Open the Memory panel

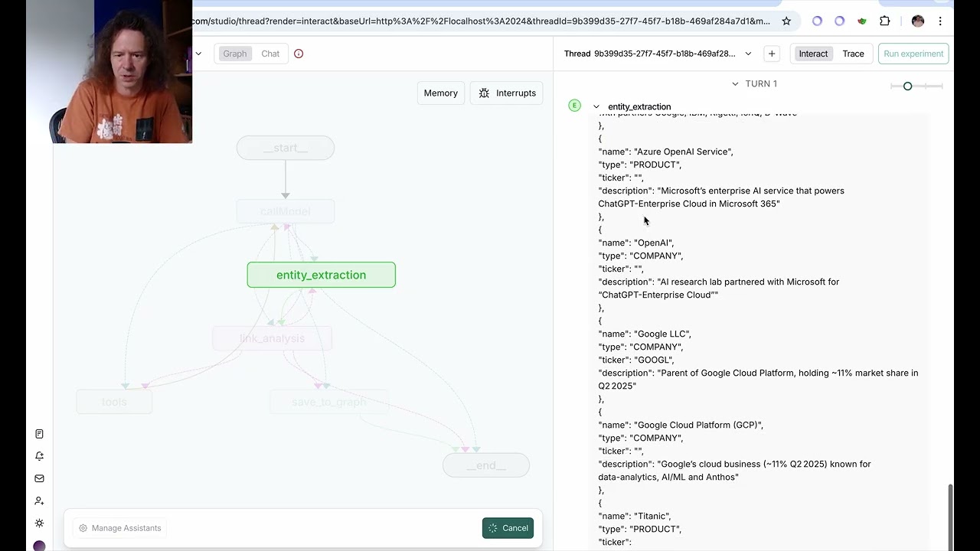point(441,93)
